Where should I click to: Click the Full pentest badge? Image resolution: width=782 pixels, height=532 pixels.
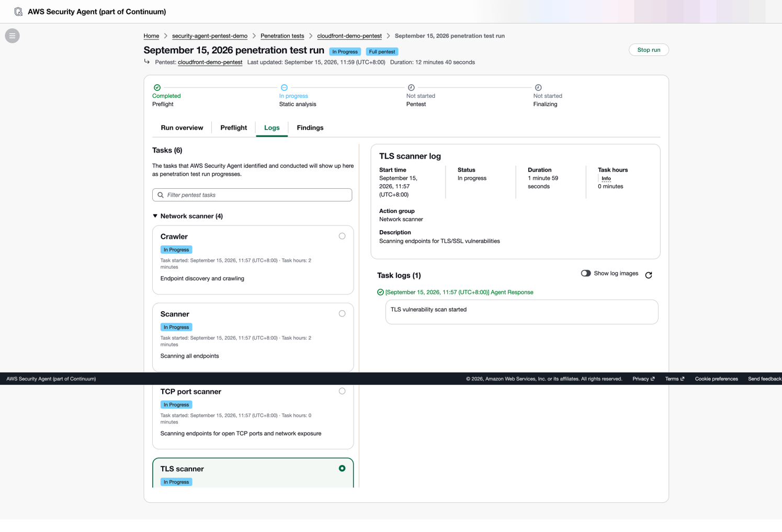click(382, 52)
